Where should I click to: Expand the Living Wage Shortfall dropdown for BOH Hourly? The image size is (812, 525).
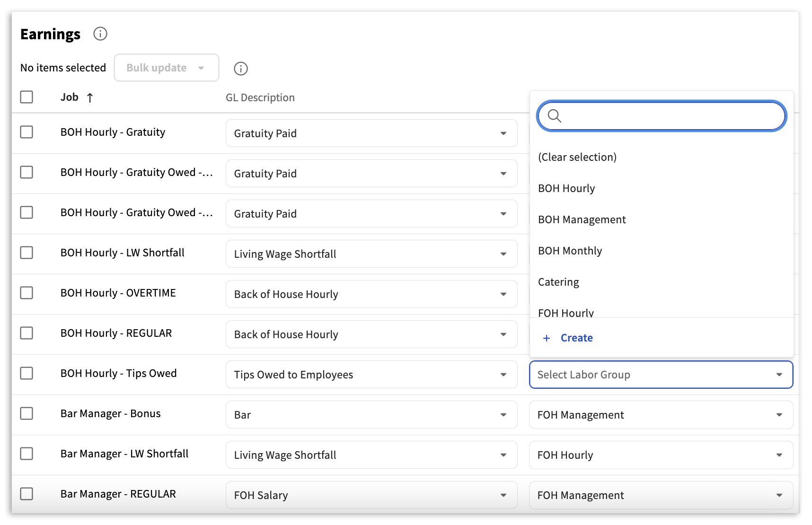coord(371,254)
